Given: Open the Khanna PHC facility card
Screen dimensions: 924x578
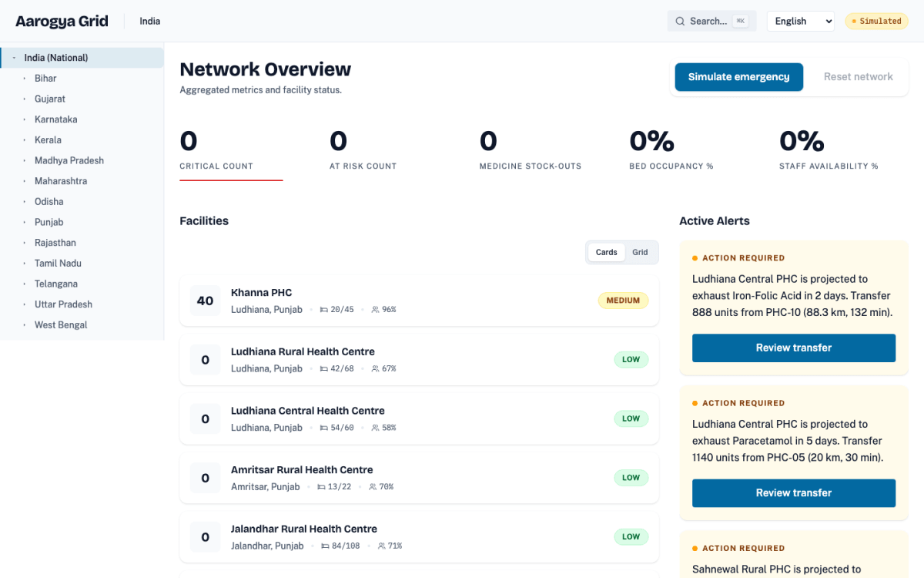Looking at the screenshot, I should point(420,301).
